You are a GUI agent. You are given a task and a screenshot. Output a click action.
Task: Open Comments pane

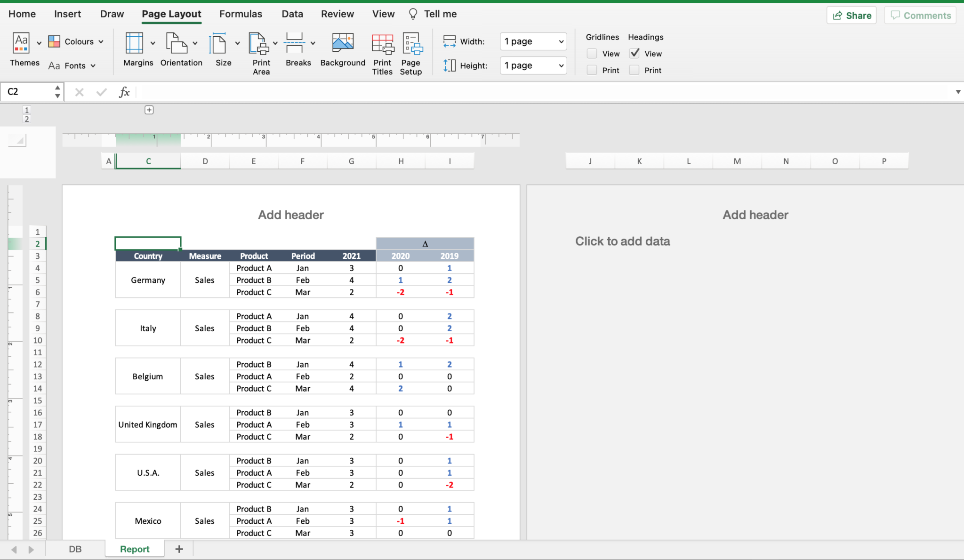point(919,15)
